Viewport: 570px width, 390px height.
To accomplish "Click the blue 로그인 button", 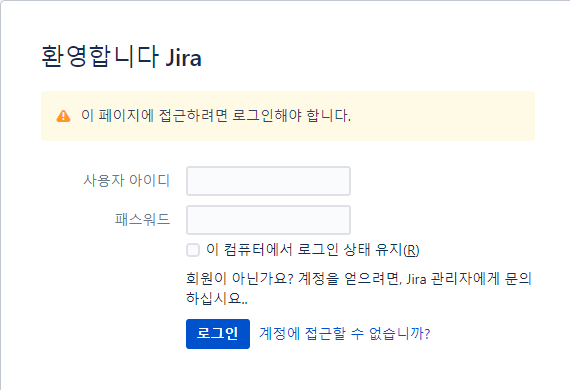I will [218, 334].
